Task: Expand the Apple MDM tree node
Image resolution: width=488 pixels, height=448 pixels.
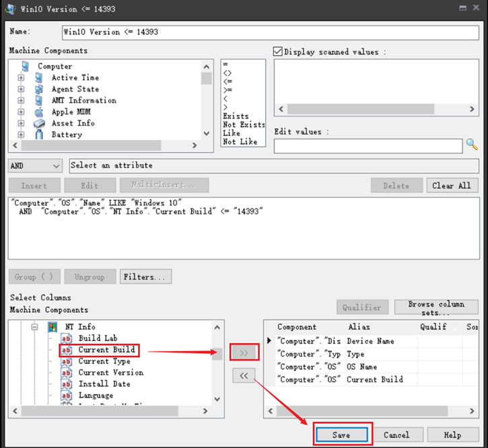Action: [21, 112]
